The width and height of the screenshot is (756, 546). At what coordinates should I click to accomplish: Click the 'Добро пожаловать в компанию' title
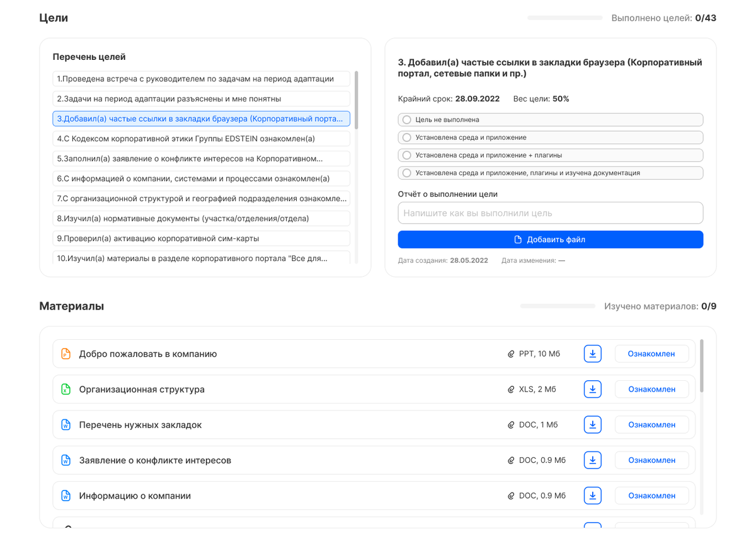coord(148,354)
